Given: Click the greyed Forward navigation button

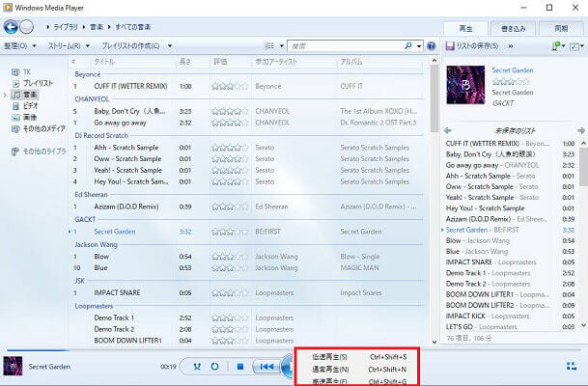Looking at the screenshot, I should (x=27, y=27).
